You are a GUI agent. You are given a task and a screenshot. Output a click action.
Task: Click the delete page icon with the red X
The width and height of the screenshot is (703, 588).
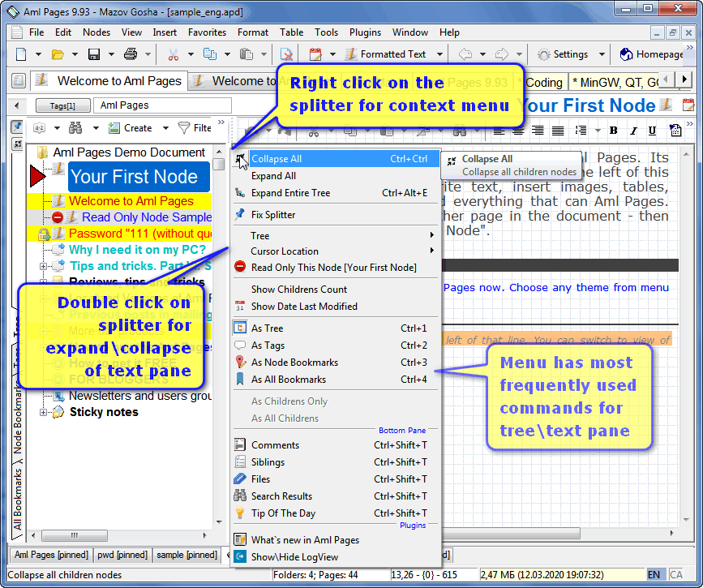286,54
